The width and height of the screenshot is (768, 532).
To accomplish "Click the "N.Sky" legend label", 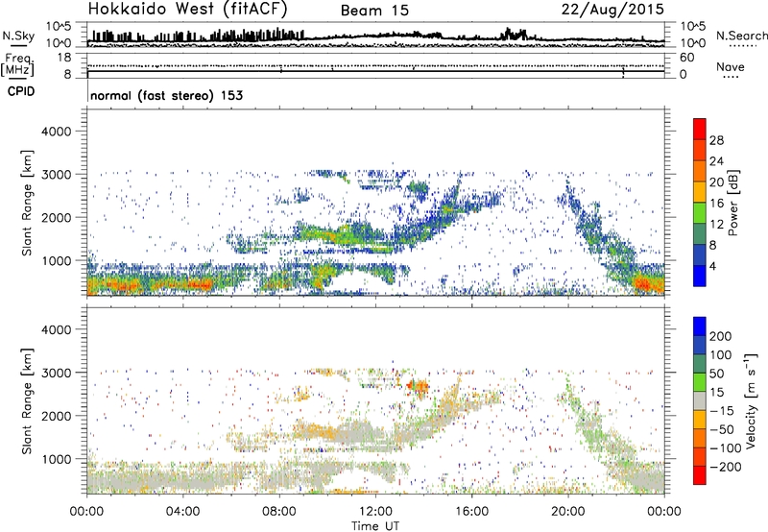I will [18, 36].
